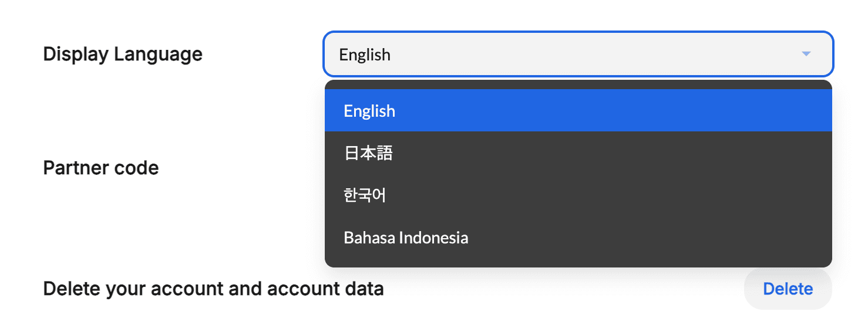The height and width of the screenshot is (332, 868).
Task: Click the selected English value in the combo box
Action: tap(365, 55)
